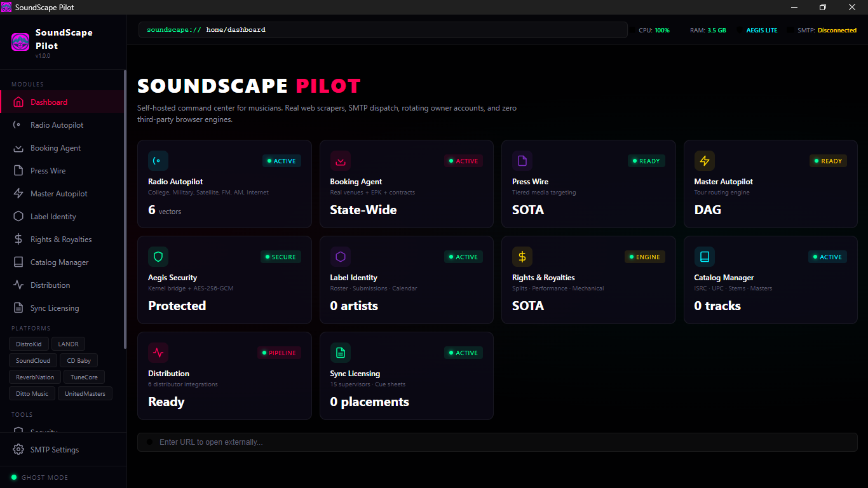The height and width of the screenshot is (488, 868).
Task: Open the TuneCore platform button
Action: pyautogui.click(x=84, y=377)
